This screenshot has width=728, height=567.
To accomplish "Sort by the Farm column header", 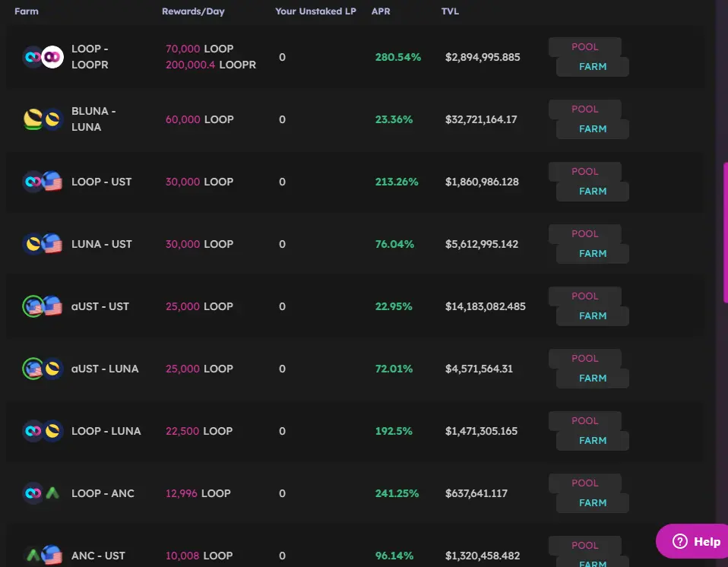I will click(27, 11).
